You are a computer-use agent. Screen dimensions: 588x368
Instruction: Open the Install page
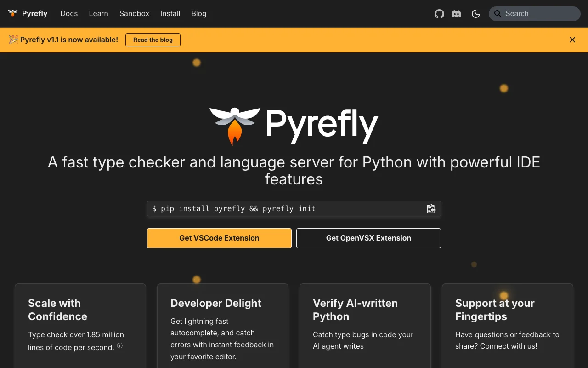[170, 13]
